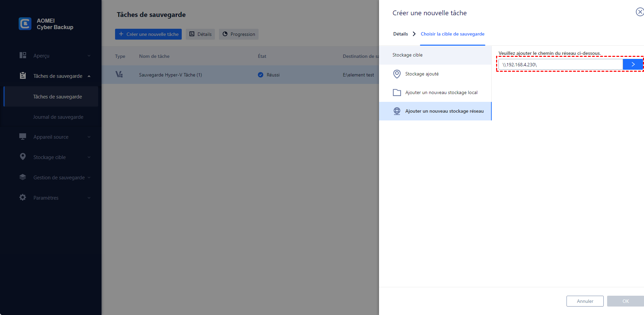This screenshot has width=644, height=315.
Task: Click the Appareil source monitor icon
Action: 23,137
